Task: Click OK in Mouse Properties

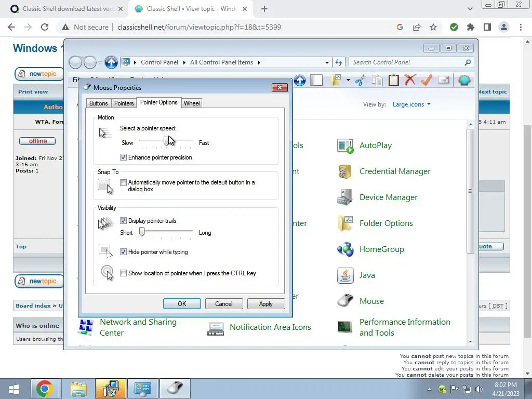Action: click(x=182, y=303)
